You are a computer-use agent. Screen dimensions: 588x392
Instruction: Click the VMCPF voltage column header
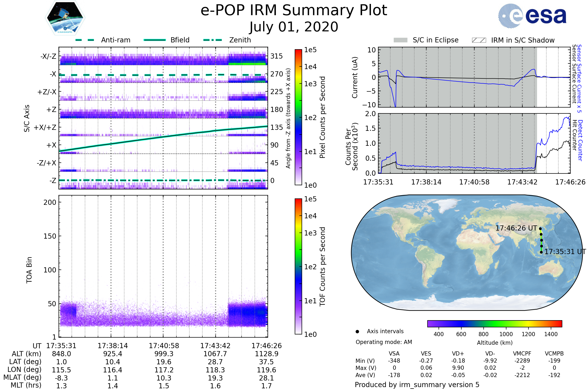[x=522, y=354]
